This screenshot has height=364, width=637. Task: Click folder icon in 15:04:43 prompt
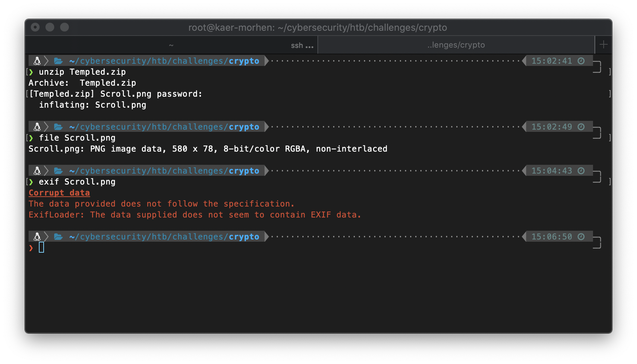[x=58, y=171]
